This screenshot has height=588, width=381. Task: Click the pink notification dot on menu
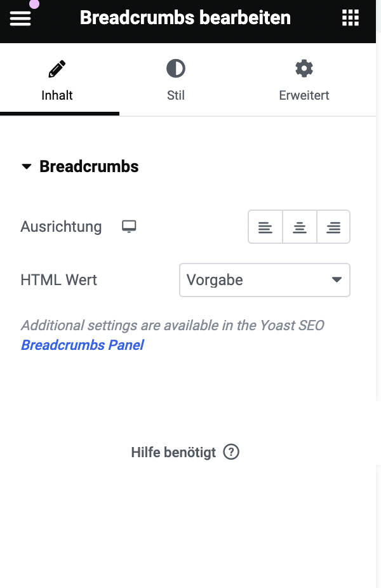[34, 4]
